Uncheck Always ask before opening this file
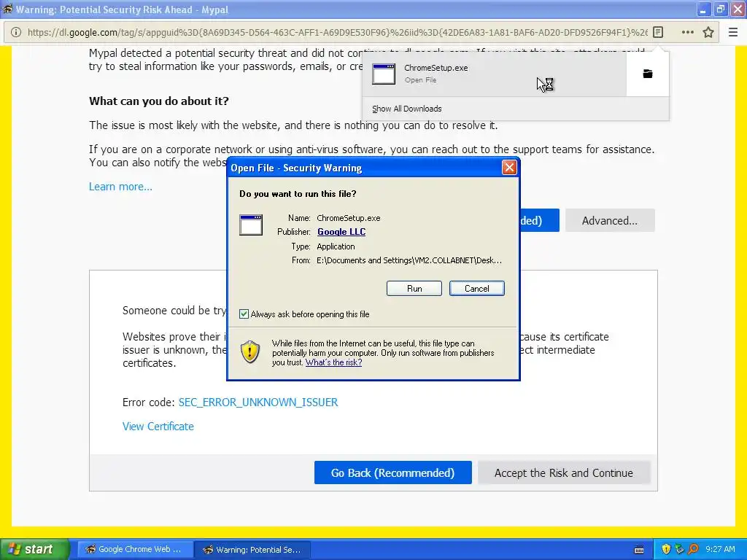Image resolution: width=747 pixels, height=560 pixels. point(244,314)
